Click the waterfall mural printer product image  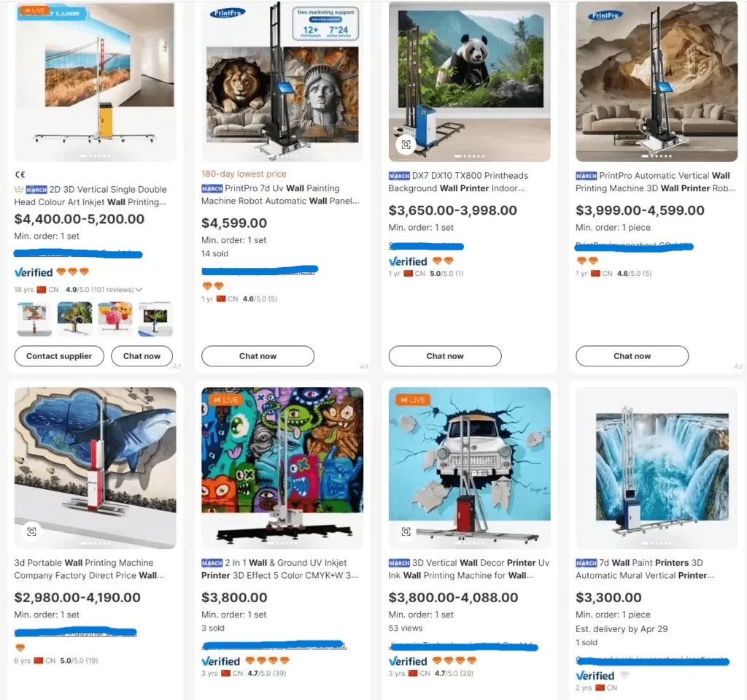pyautogui.click(x=657, y=468)
